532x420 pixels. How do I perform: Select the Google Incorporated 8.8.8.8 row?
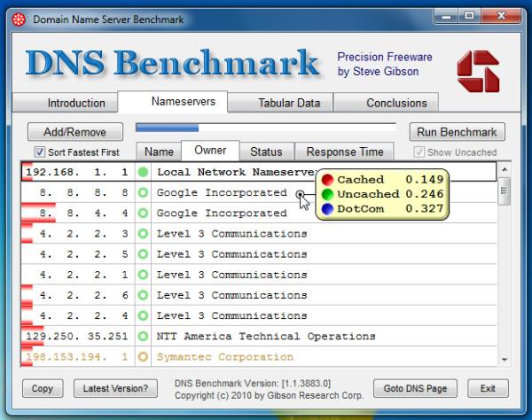(x=222, y=192)
